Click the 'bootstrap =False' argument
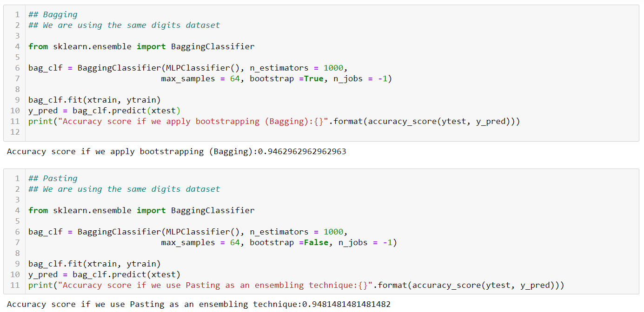 (x=289, y=242)
